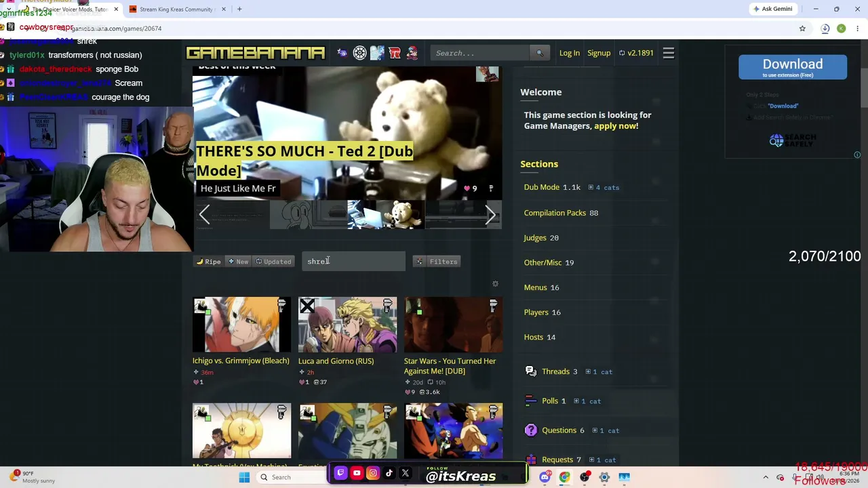868x488 pixels.
Task: Click the category icon on Luca and Giorno card
Action: click(x=387, y=306)
